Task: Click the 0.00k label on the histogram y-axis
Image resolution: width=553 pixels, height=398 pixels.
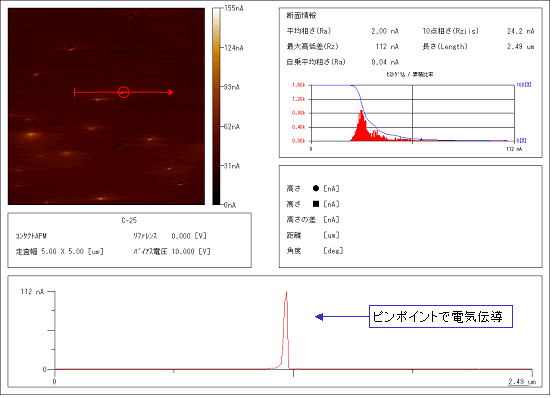Action: pyautogui.click(x=298, y=141)
